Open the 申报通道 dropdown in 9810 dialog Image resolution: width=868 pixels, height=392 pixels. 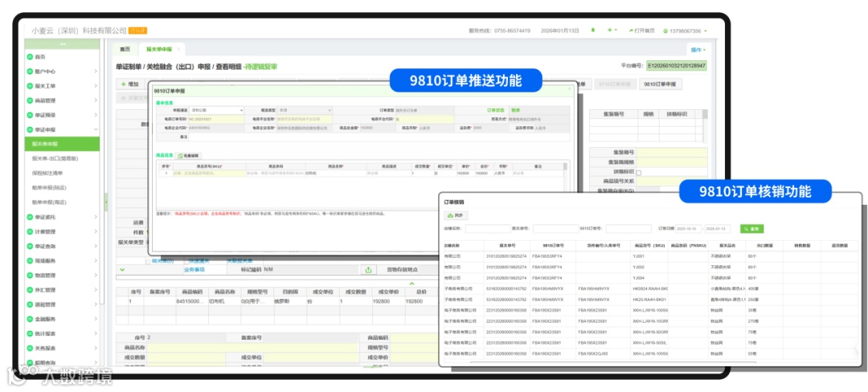point(217,111)
